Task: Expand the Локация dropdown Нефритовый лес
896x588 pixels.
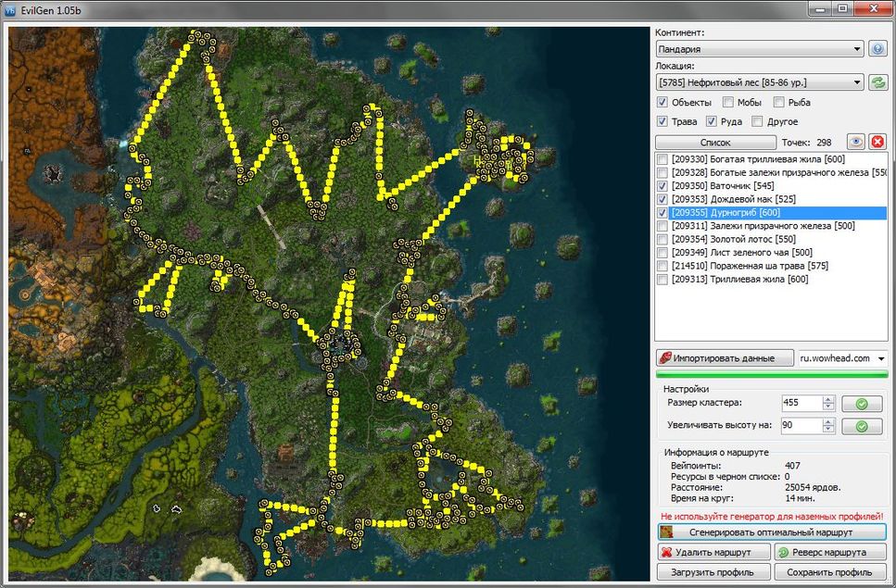Action: point(759,82)
